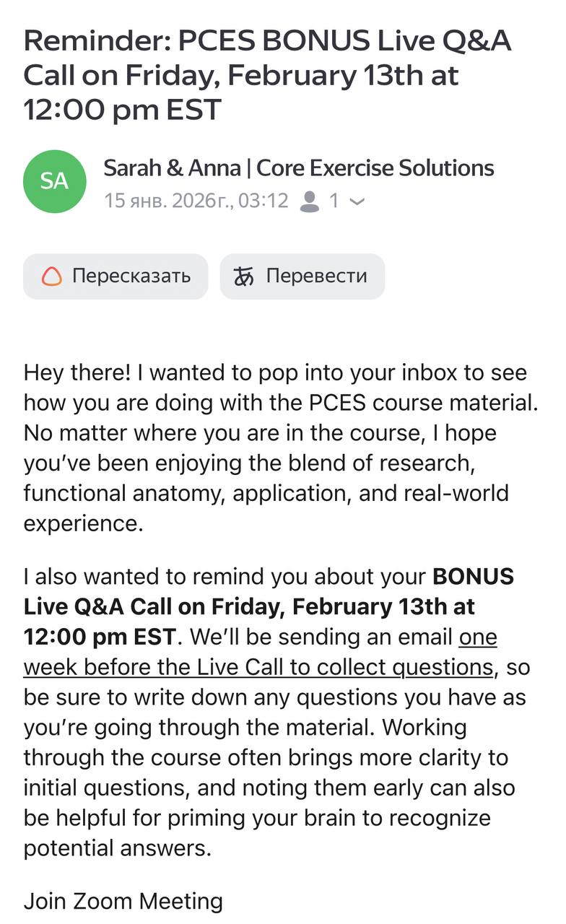566x924 pixels.
Task: Click the translate glyph icon beside Перевести
Action: pyautogui.click(x=244, y=276)
